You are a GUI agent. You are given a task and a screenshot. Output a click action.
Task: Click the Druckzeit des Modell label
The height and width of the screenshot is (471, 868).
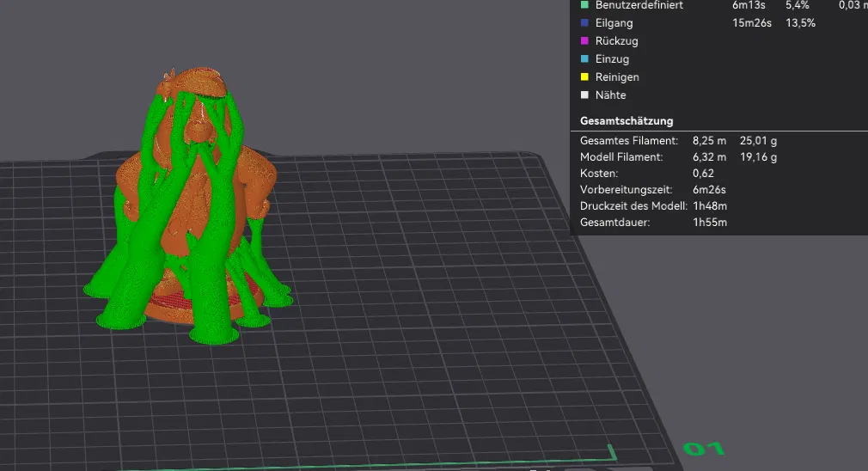coord(634,206)
